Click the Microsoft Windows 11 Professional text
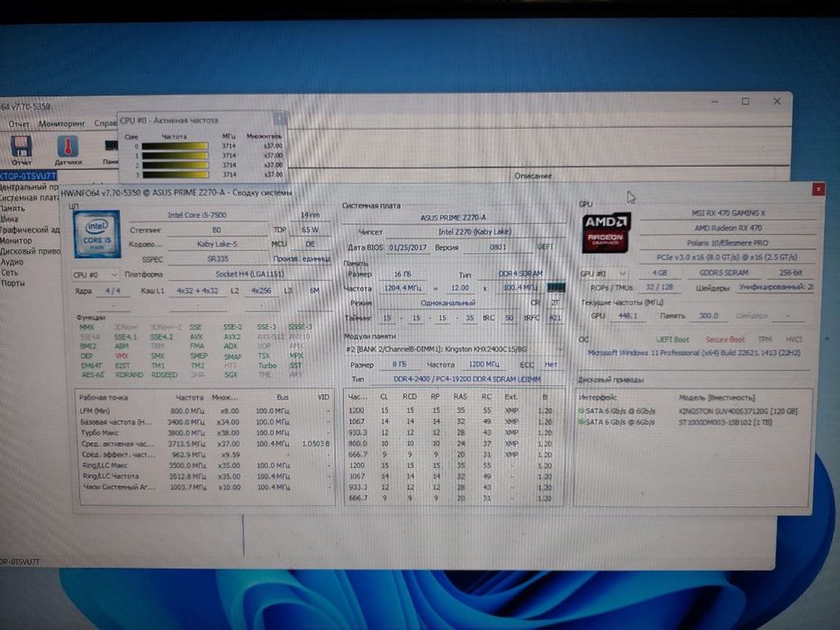The image size is (840, 630). (x=693, y=353)
